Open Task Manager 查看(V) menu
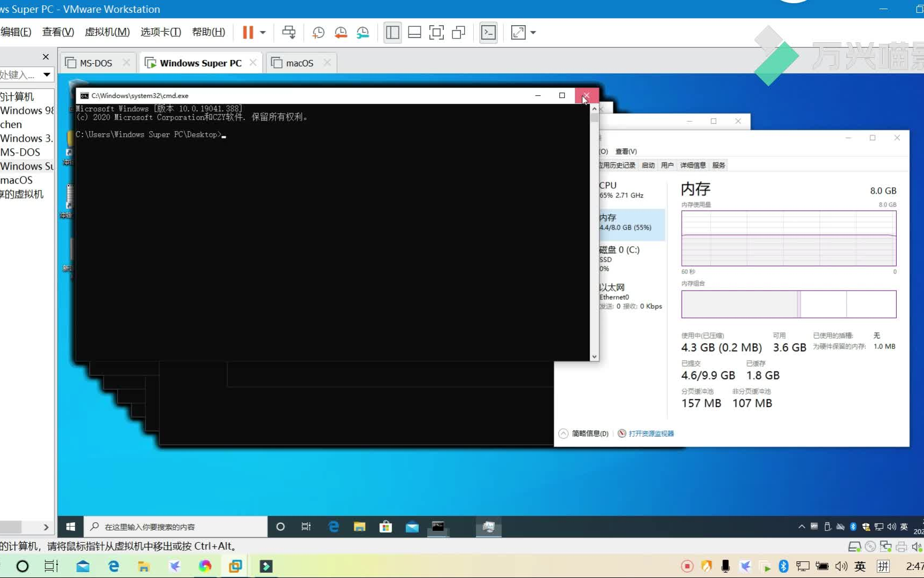This screenshot has width=924, height=578. point(626,151)
